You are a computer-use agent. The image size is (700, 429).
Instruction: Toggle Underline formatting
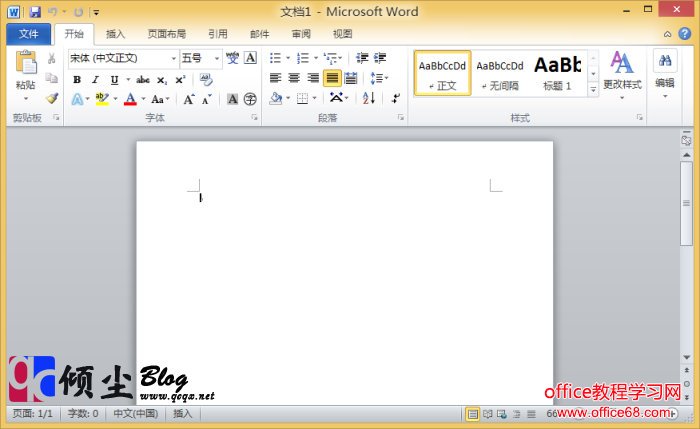point(114,80)
